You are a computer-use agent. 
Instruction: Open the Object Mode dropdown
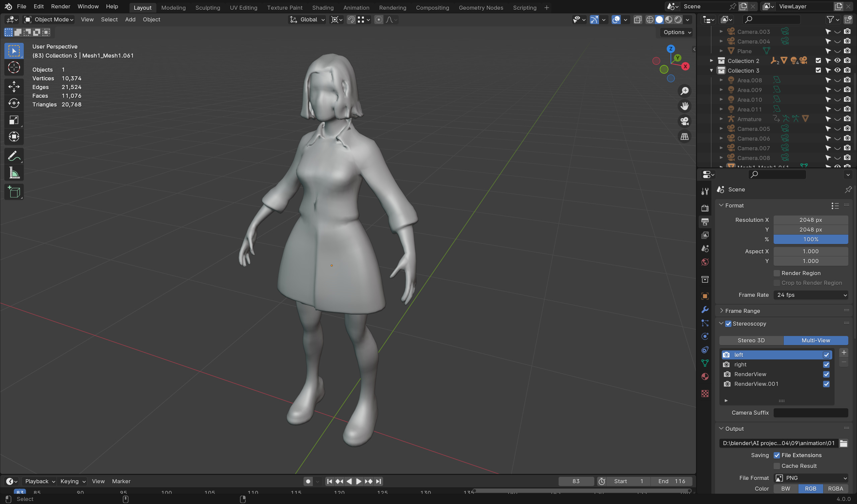tap(49, 20)
